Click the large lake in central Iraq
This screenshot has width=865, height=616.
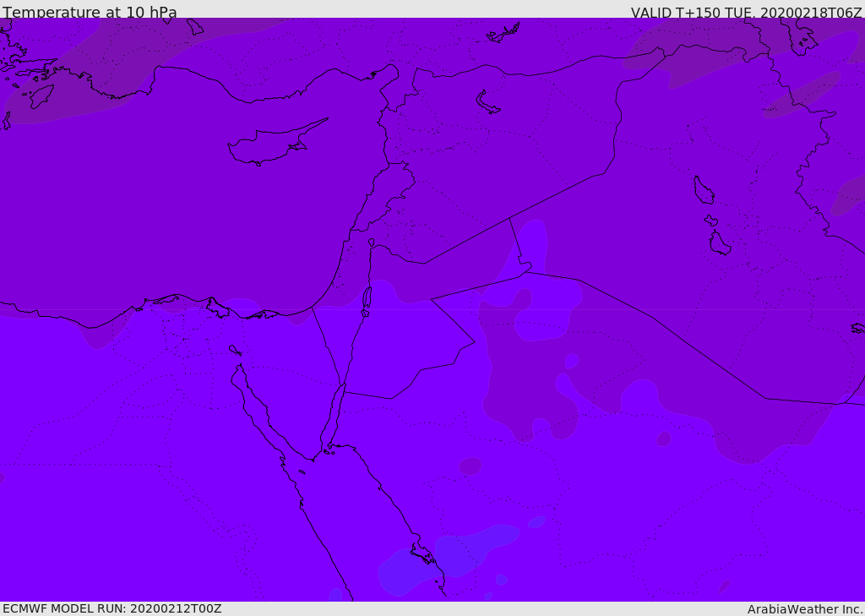(704, 190)
